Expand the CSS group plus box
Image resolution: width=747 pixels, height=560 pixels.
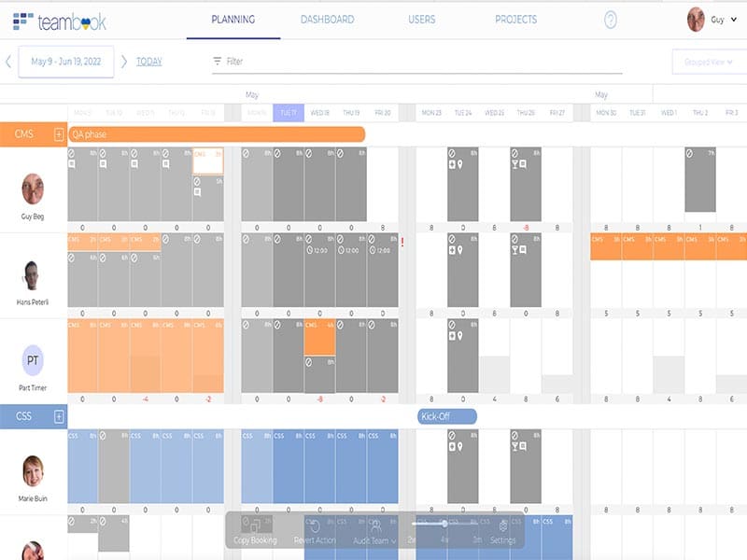pos(59,416)
